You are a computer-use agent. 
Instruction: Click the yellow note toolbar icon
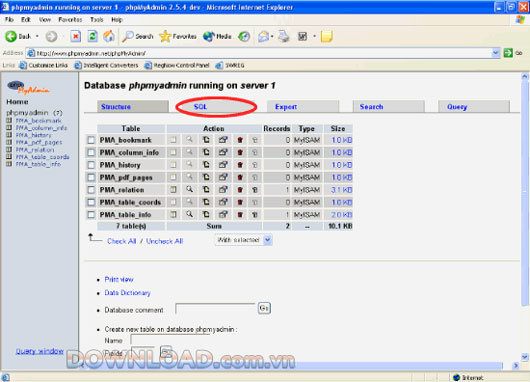click(327, 36)
